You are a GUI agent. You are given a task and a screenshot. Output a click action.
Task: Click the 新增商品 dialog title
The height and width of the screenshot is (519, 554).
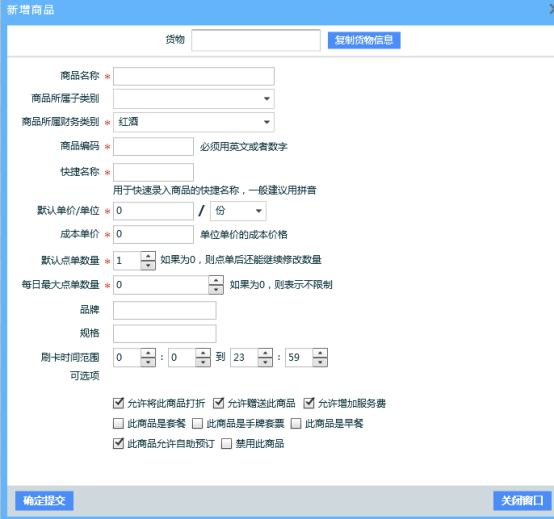click(x=30, y=10)
